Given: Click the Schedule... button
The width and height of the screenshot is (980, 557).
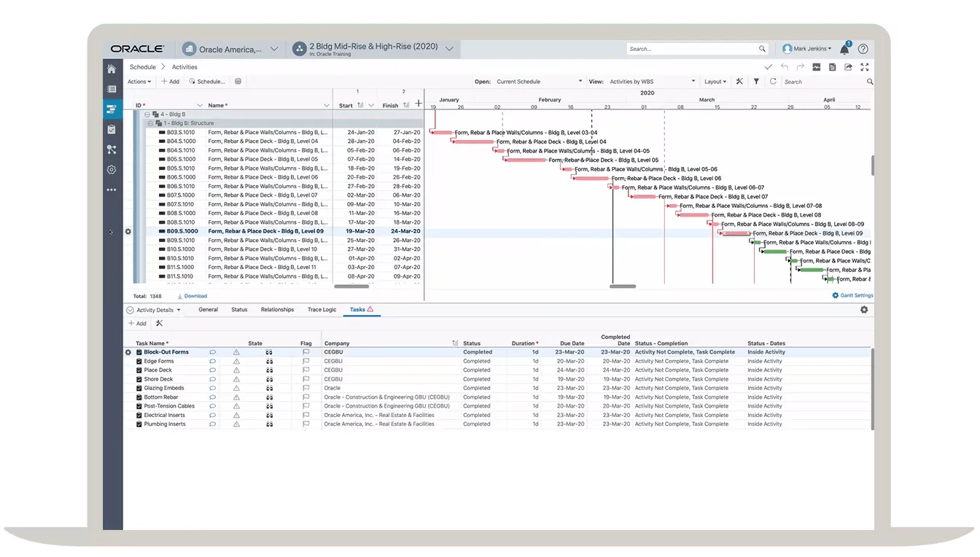Looking at the screenshot, I should pyautogui.click(x=207, y=82).
